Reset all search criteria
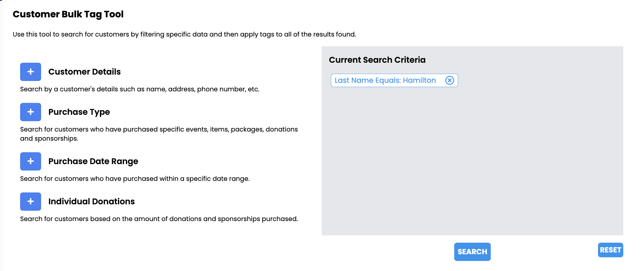 coord(610,250)
